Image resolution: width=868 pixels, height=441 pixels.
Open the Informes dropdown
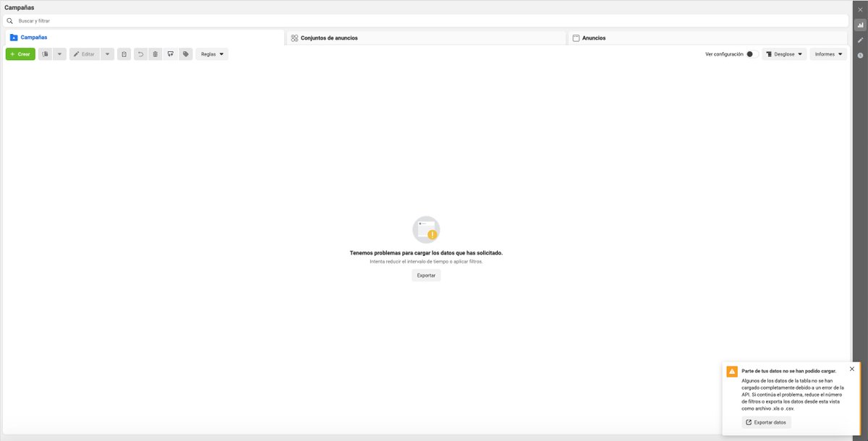(828, 54)
